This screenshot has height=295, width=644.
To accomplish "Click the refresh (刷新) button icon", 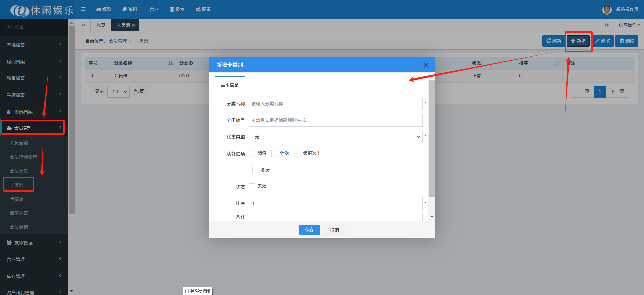I will click(549, 41).
